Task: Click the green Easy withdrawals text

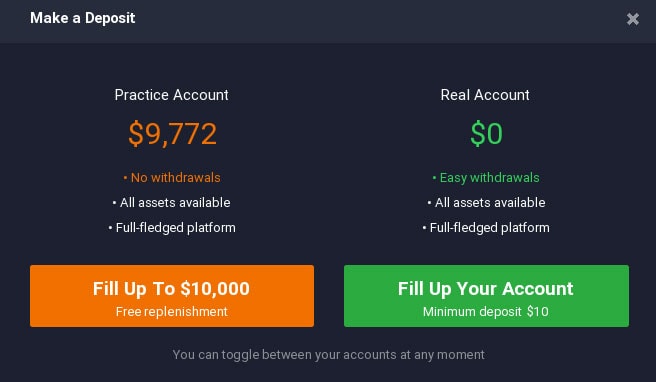Action: click(489, 178)
